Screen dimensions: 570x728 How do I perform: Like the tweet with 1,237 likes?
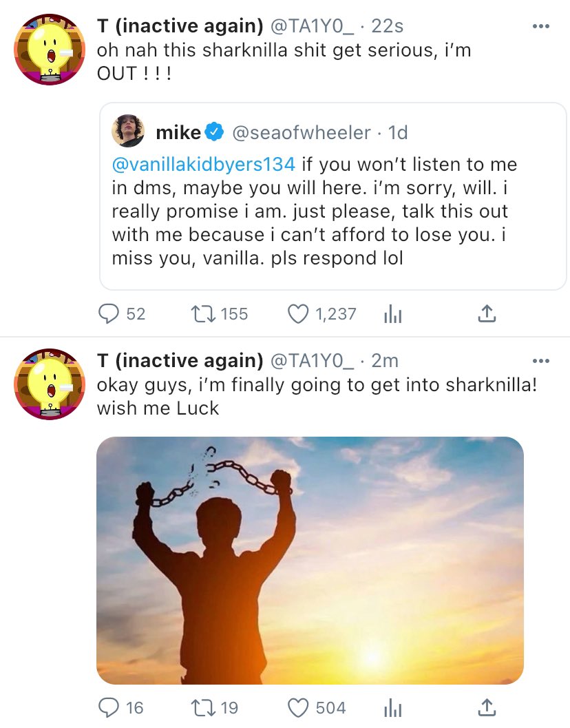coord(297,314)
